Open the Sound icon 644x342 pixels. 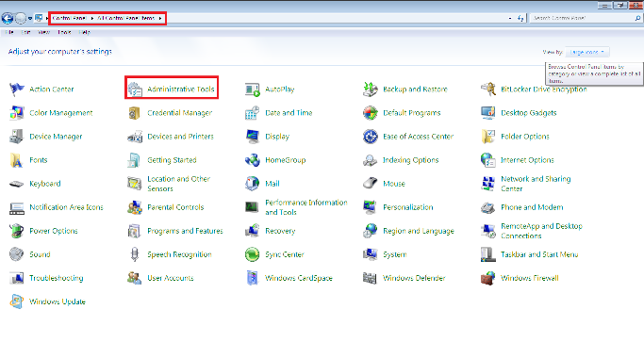tap(16, 254)
